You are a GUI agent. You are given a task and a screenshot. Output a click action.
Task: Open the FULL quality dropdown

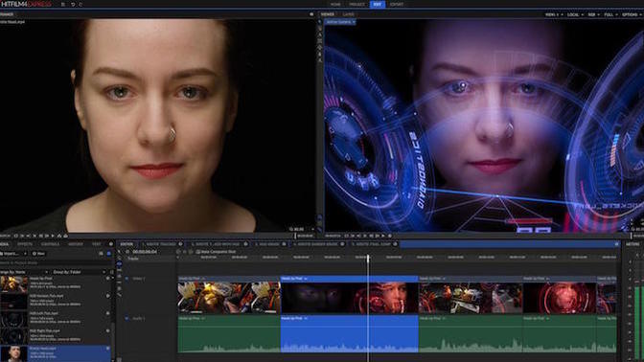coord(610,14)
